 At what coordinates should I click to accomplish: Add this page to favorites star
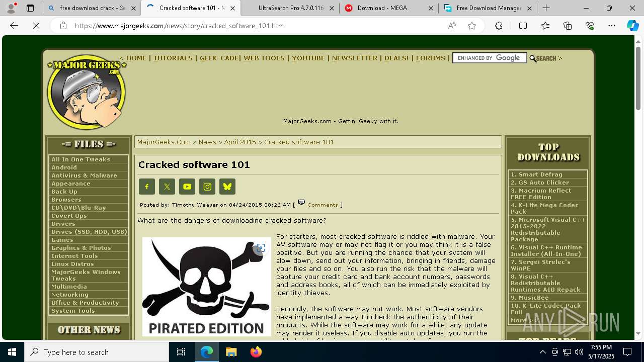[472, 26]
